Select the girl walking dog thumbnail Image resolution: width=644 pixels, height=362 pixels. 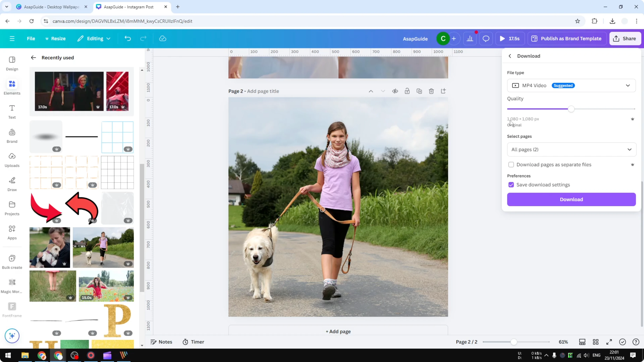(103, 247)
